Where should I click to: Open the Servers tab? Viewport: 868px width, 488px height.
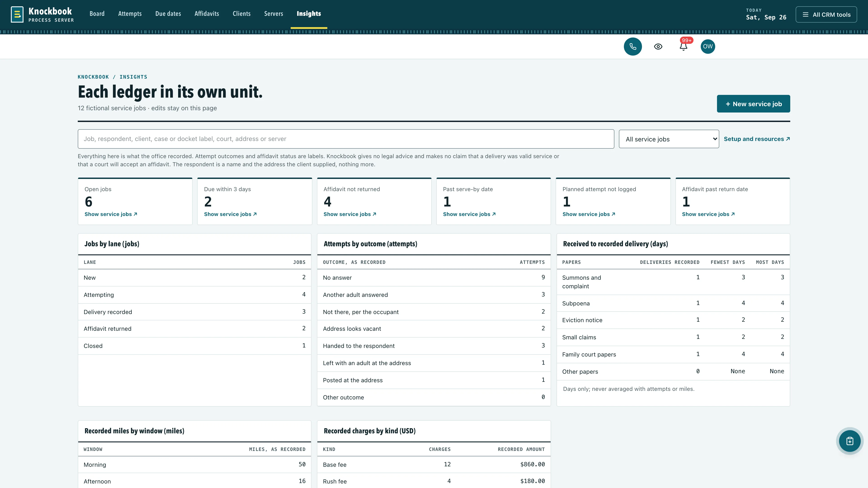[x=274, y=14]
